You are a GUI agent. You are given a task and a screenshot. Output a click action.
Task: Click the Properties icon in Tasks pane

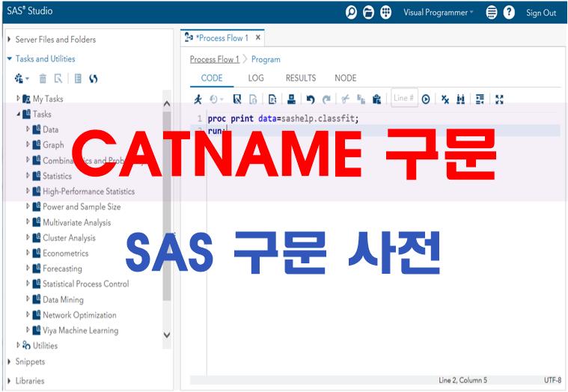[58, 79]
